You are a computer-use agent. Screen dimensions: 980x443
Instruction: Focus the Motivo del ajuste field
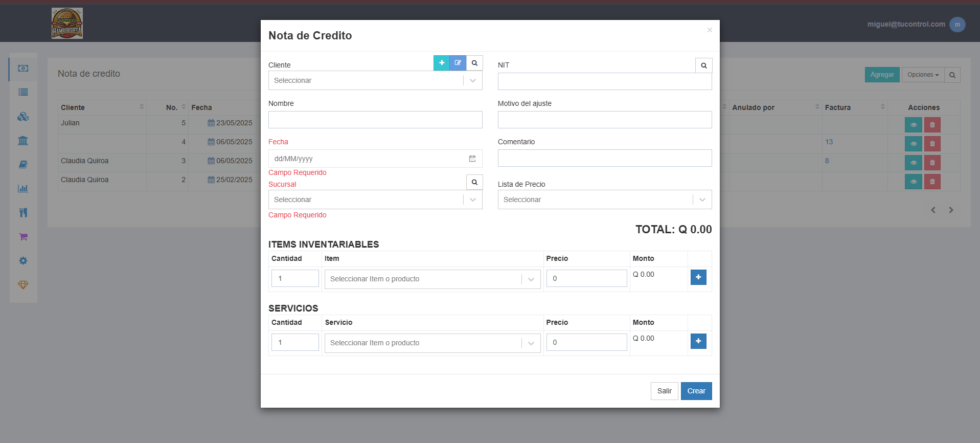pyautogui.click(x=605, y=120)
